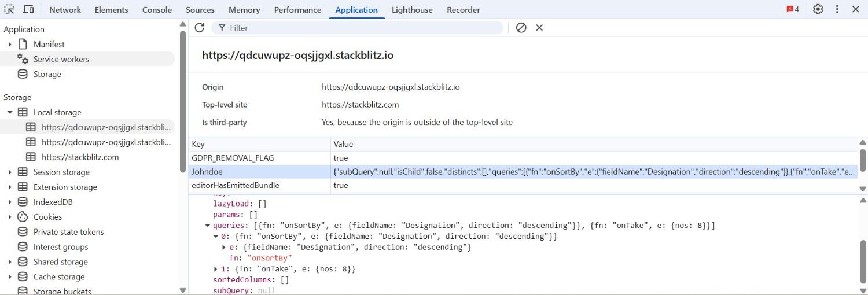Expand the Cookies section
The image size is (868, 295).
click(10, 217)
